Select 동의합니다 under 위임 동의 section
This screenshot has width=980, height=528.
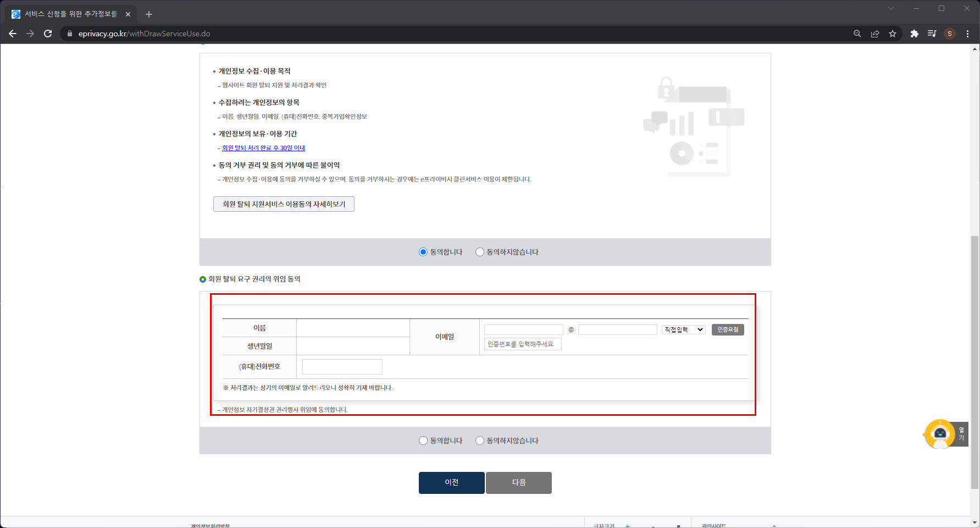[423, 441]
